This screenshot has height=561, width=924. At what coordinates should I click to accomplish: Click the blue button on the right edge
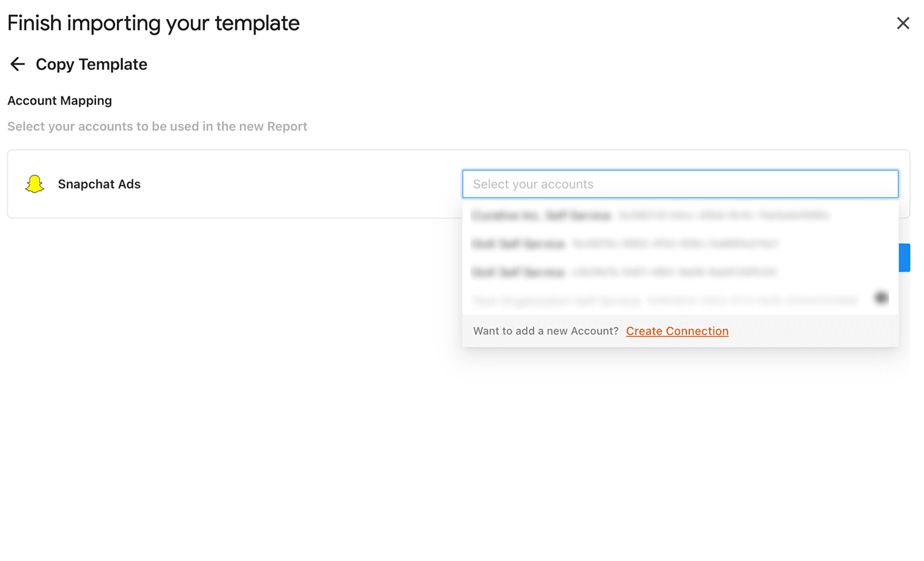(x=906, y=257)
